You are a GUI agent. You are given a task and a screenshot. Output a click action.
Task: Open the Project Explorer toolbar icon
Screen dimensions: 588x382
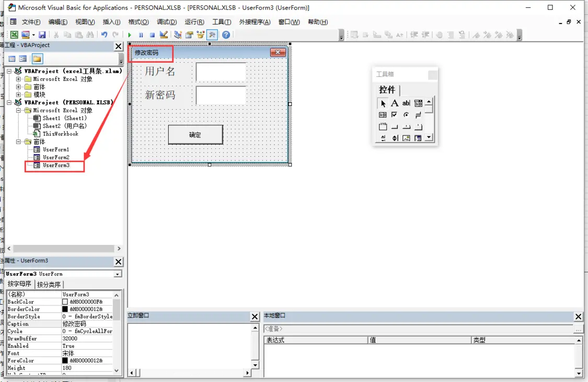pyautogui.click(x=178, y=35)
